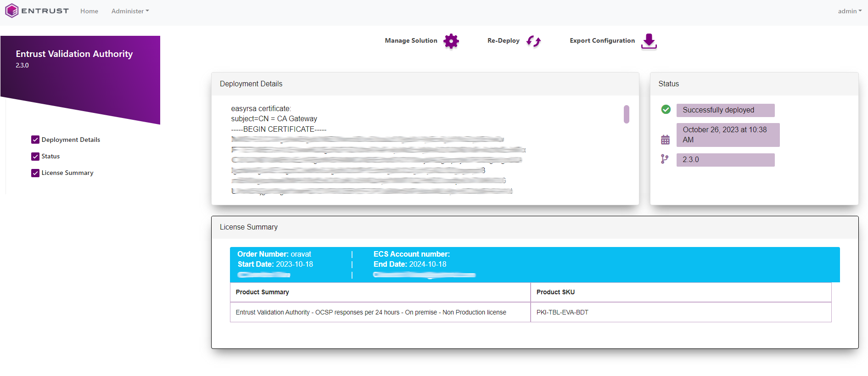
Task: Go to the Home menu item
Action: click(x=89, y=11)
